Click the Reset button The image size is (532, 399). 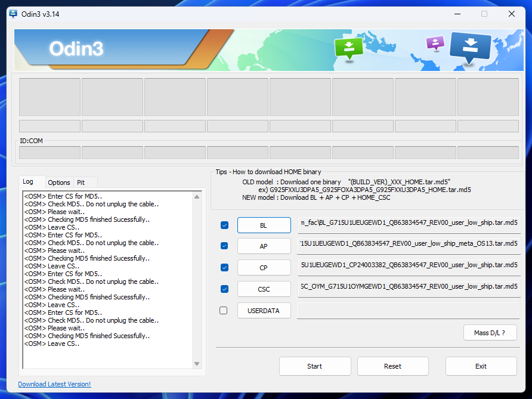tap(392, 366)
